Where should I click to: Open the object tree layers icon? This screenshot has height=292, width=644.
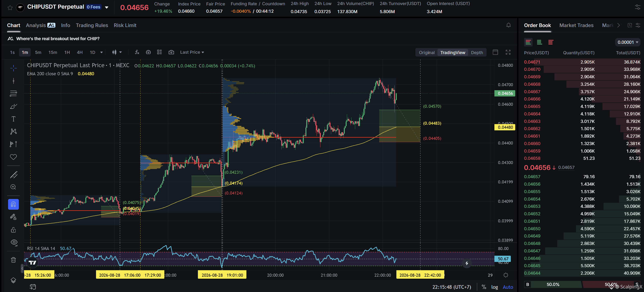pos(14,280)
